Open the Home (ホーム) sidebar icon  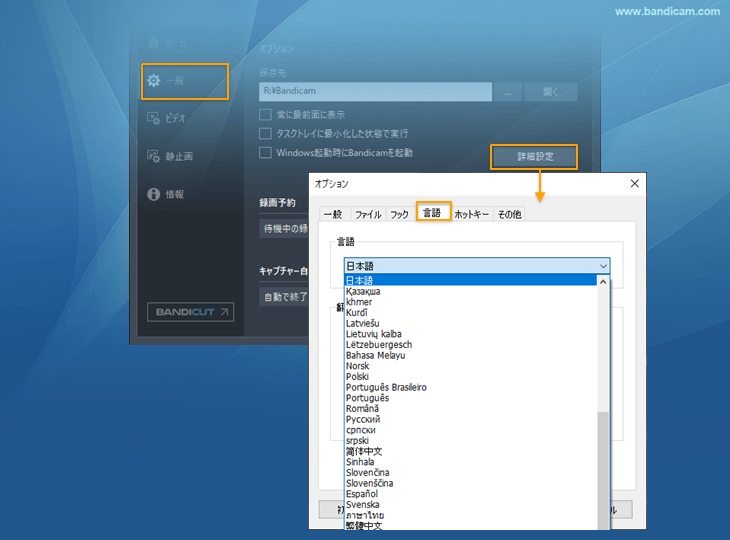(153, 43)
